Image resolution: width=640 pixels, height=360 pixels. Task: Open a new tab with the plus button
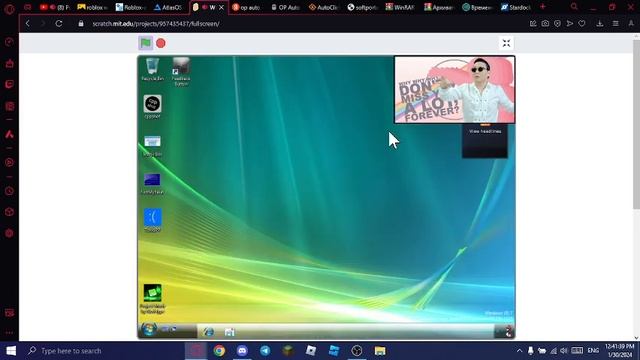click(542, 7)
